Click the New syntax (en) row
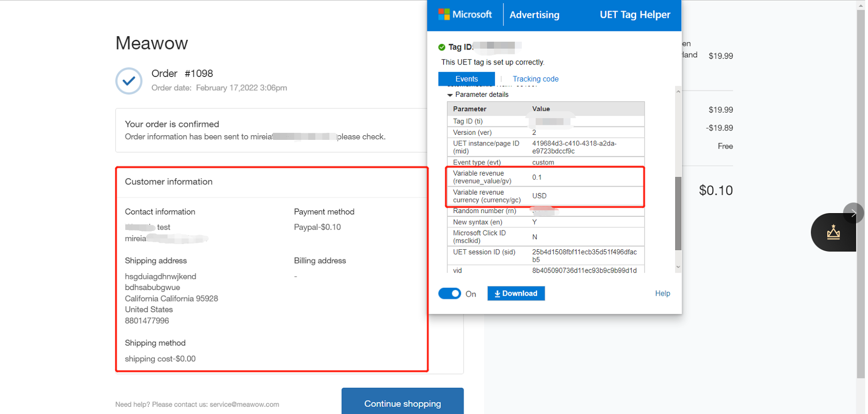The height and width of the screenshot is (414, 868). pyautogui.click(x=546, y=222)
